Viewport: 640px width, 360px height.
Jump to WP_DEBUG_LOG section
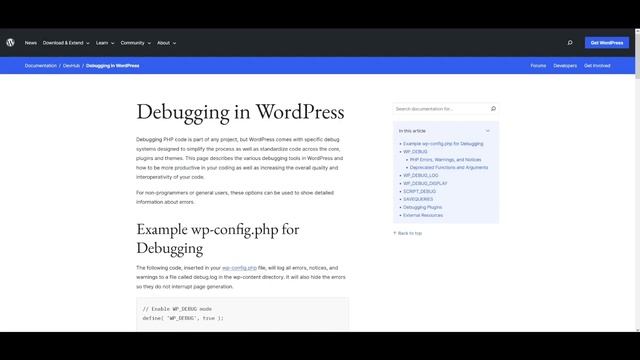[420, 175]
